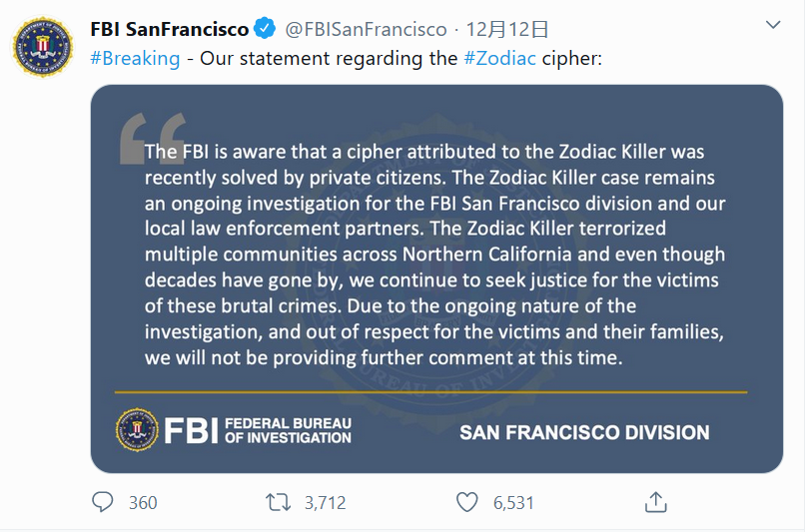Click the Federal Bureau of Investigation wordmark
Screen dimensions: 805x532
click(x=288, y=430)
